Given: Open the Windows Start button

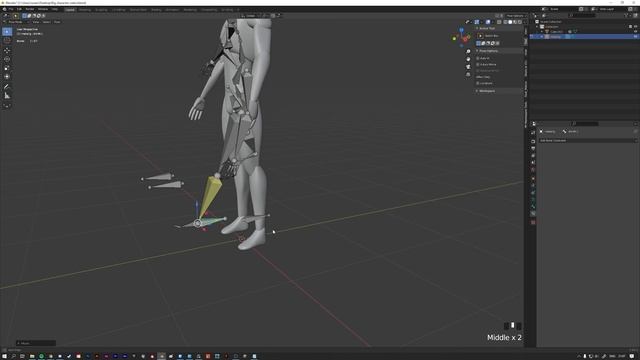Looking at the screenshot, I should tap(4, 356).
